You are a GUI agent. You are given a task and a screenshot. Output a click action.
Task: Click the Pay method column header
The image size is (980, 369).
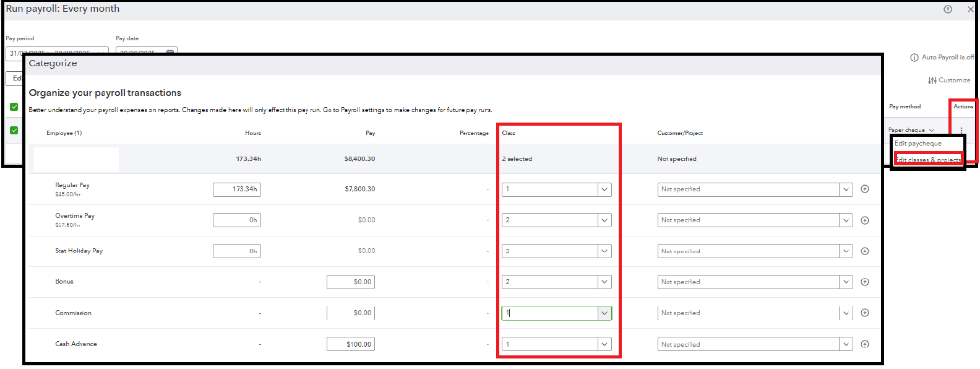pos(905,106)
